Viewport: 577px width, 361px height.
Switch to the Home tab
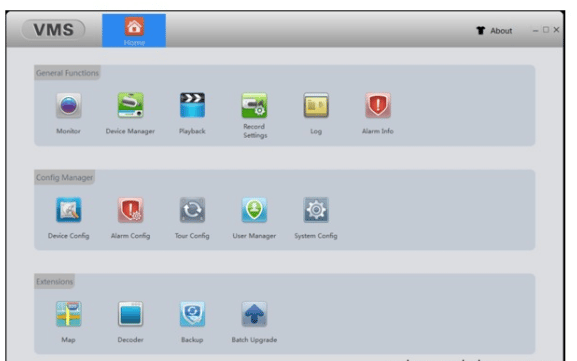click(134, 31)
